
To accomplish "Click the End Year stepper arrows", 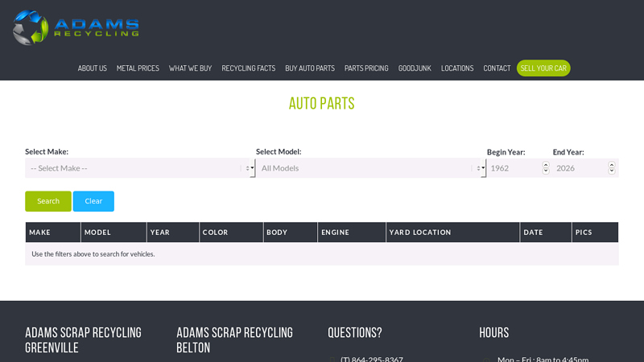I will point(612,168).
